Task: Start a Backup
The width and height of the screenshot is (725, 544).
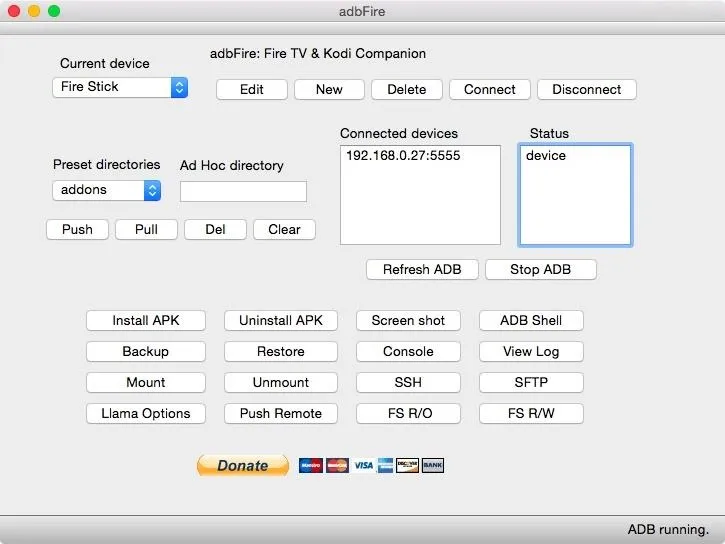Action: click(146, 351)
